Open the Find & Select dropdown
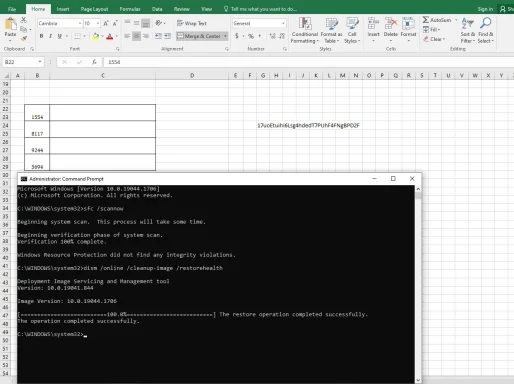Viewport: 514px width, 384px height. (x=485, y=30)
